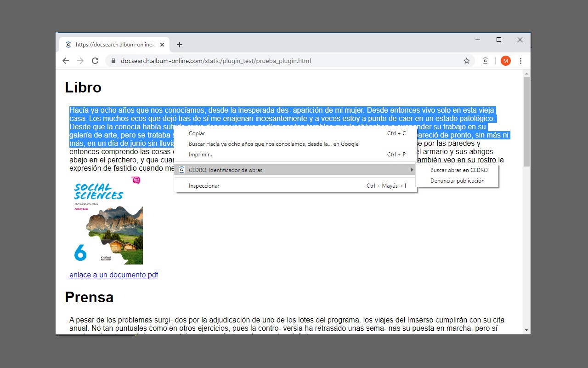Click the lock site info icon
Screen dimensions: 588x368
[113, 61]
